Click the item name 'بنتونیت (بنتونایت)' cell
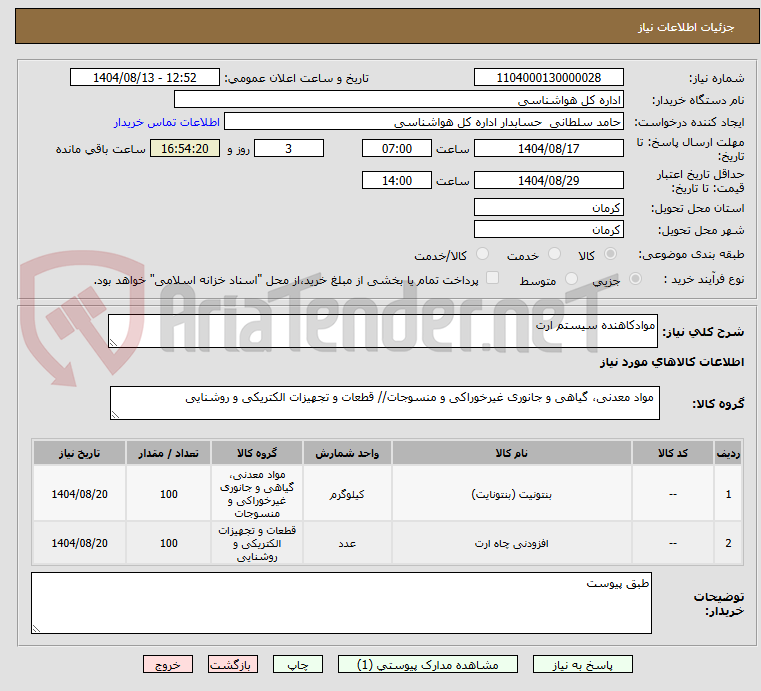761x691 pixels. (x=512, y=494)
